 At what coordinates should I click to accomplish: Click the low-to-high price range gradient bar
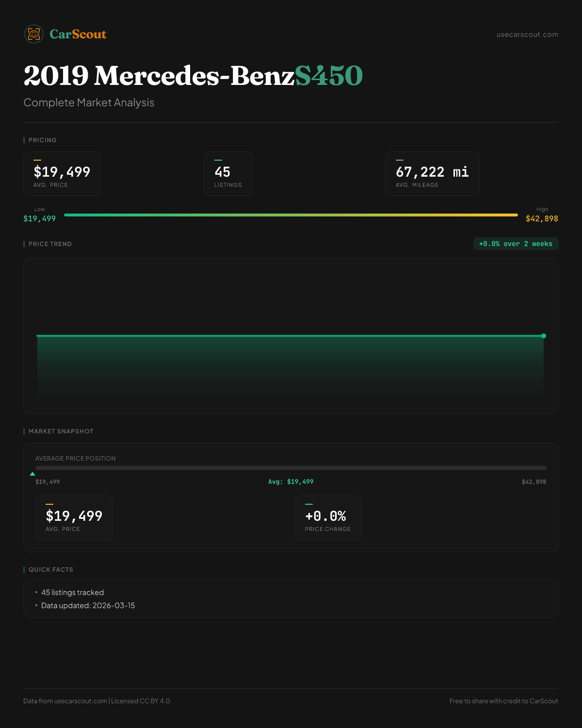(291, 215)
